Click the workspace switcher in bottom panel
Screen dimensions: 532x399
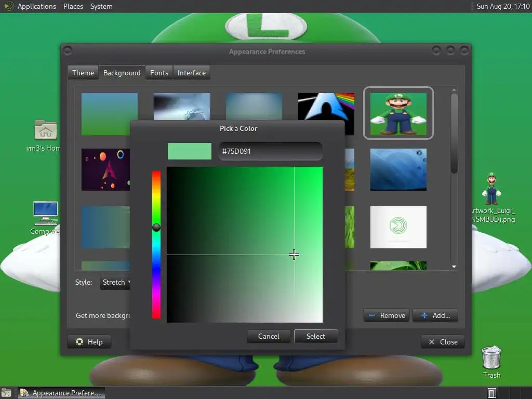point(492,393)
